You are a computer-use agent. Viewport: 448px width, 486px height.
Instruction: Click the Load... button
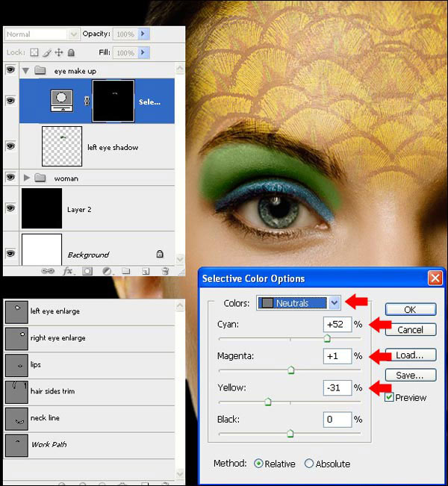(x=410, y=355)
